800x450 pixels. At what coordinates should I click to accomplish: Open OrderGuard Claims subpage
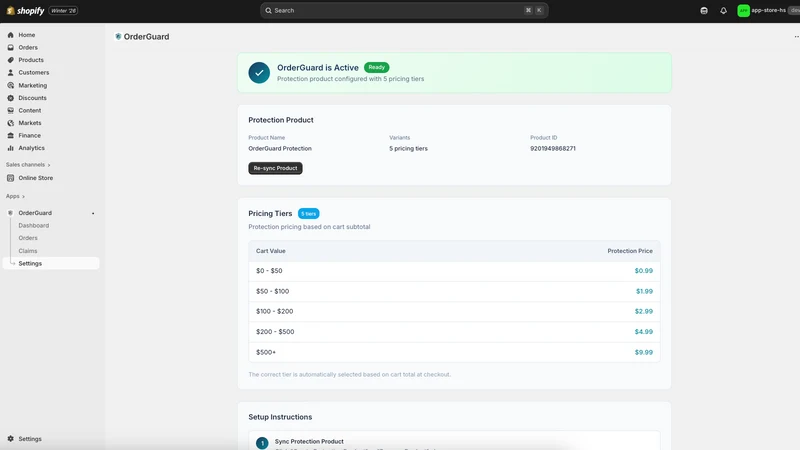coord(28,251)
